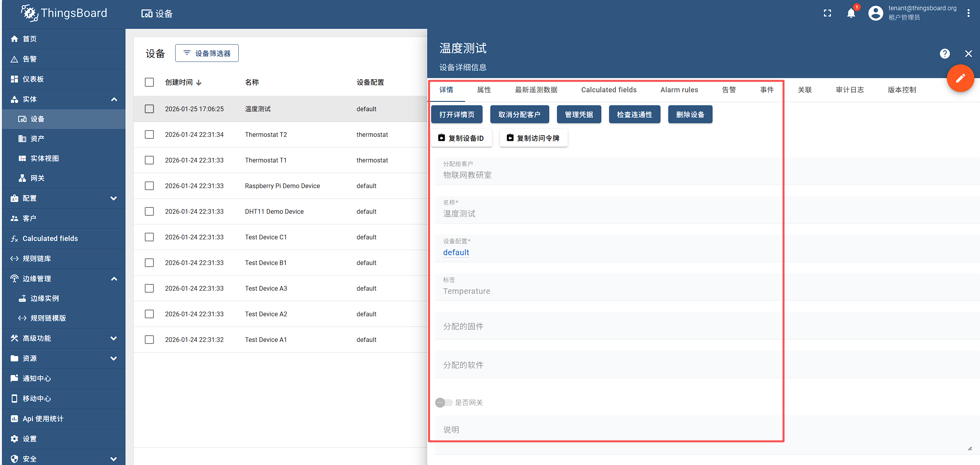Open the default device profile link
The width and height of the screenshot is (980, 465).
point(456,252)
